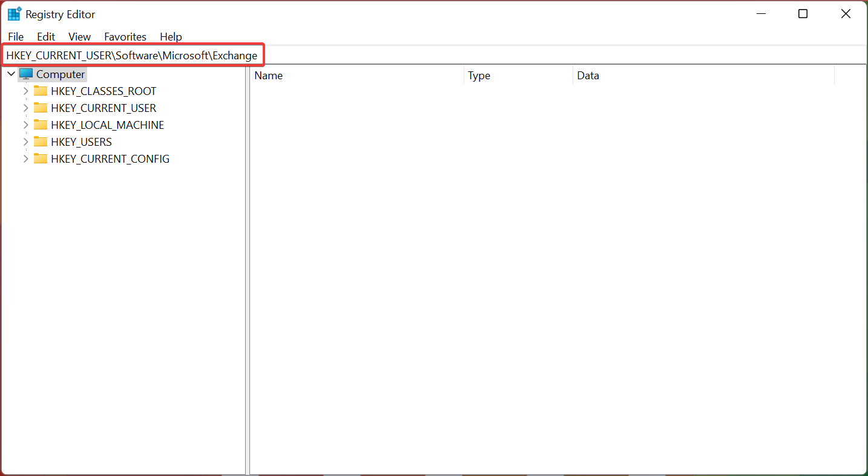Click the Computer monitor icon
This screenshot has height=476, width=868.
point(26,74)
